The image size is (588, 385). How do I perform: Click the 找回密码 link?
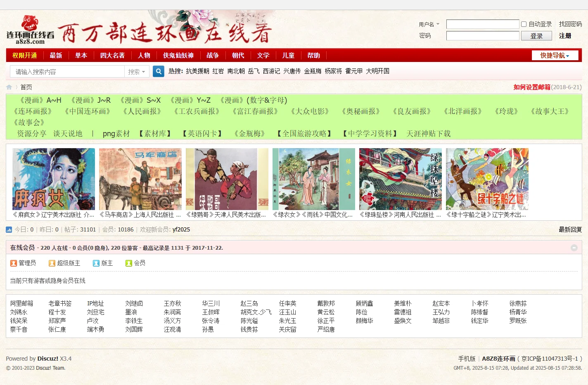[570, 24]
